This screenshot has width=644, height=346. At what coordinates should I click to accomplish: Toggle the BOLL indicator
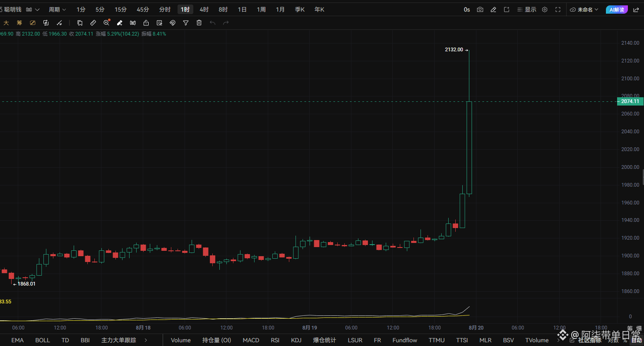(x=43, y=340)
